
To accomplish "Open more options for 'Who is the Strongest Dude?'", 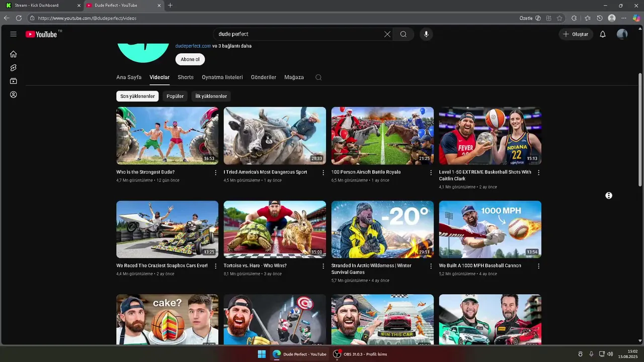I will click(216, 172).
